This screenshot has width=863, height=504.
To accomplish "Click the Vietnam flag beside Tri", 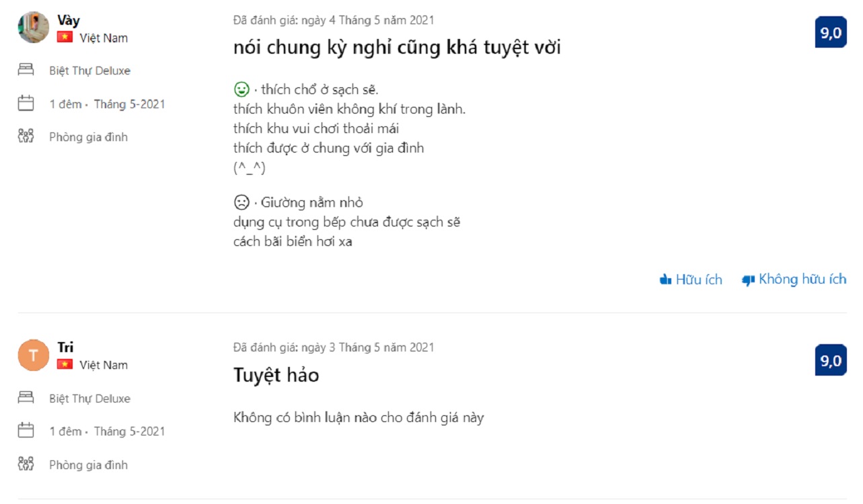I will [x=65, y=364].
